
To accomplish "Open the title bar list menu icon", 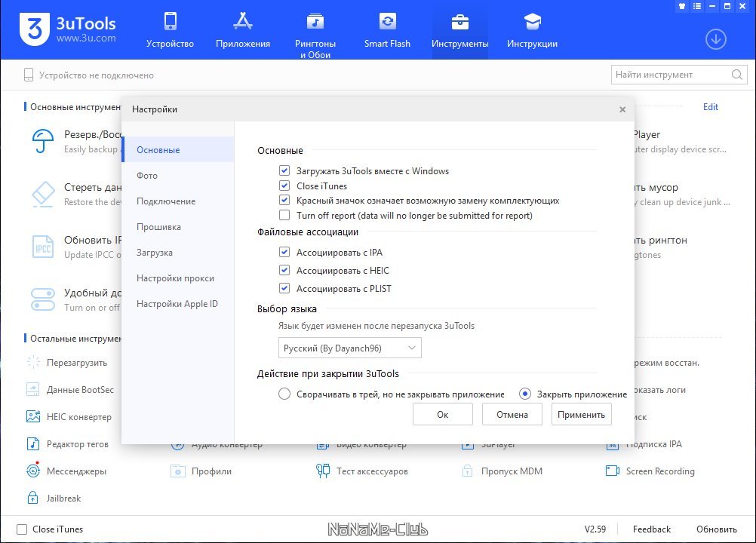I will tap(697, 6).
